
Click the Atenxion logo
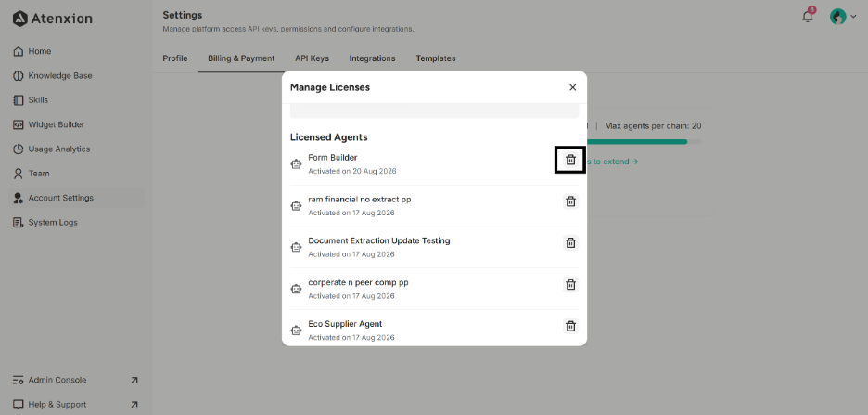click(x=53, y=19)
